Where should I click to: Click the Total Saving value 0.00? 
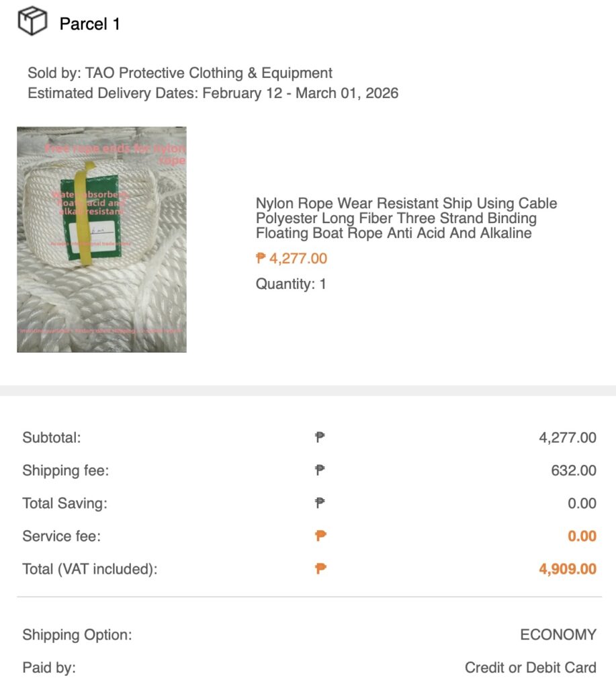tap(582, 503)
